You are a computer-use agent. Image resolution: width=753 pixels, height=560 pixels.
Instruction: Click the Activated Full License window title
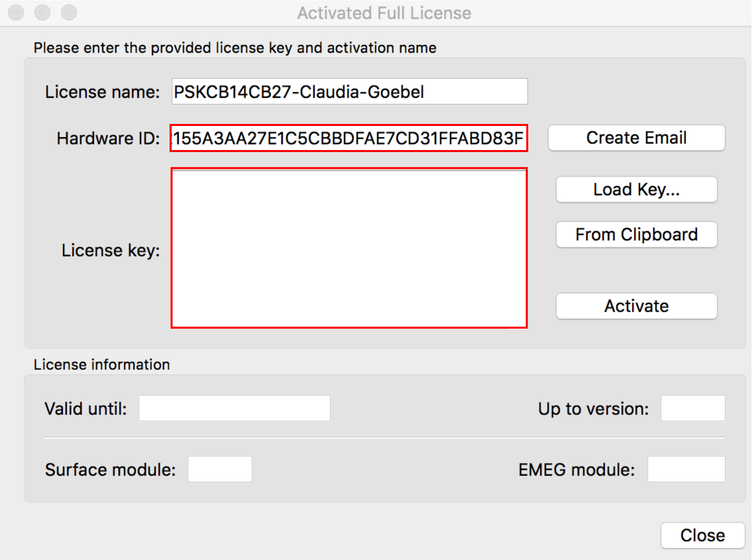point(384,13)
